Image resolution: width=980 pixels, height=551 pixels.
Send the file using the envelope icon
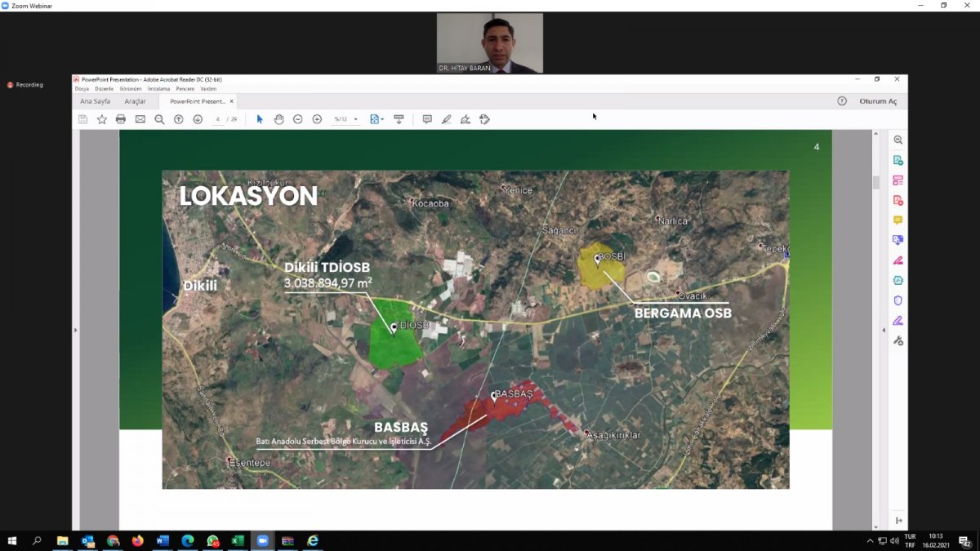point(140,119)
